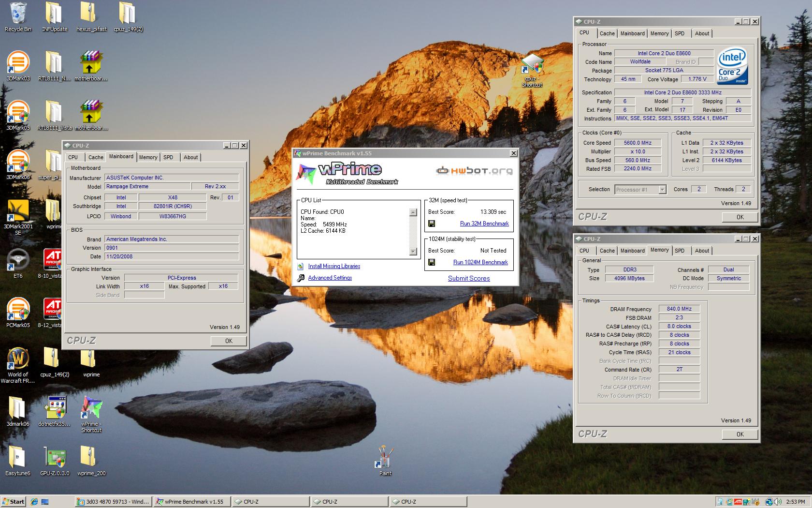Switch to Cache tab in Mainboard CPU-Z window

pos(96,157)
